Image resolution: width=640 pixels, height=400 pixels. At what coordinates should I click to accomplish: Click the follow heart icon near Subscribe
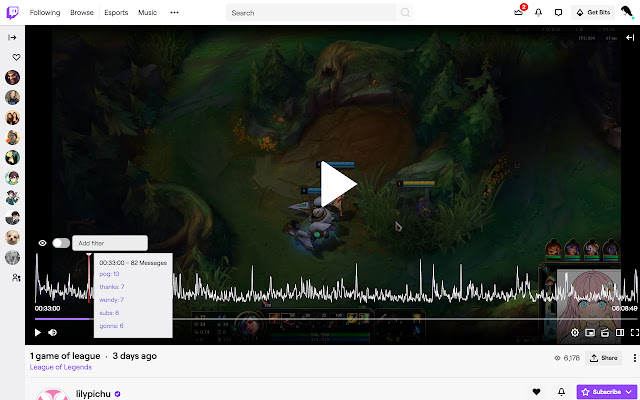[x=536, y=392]
